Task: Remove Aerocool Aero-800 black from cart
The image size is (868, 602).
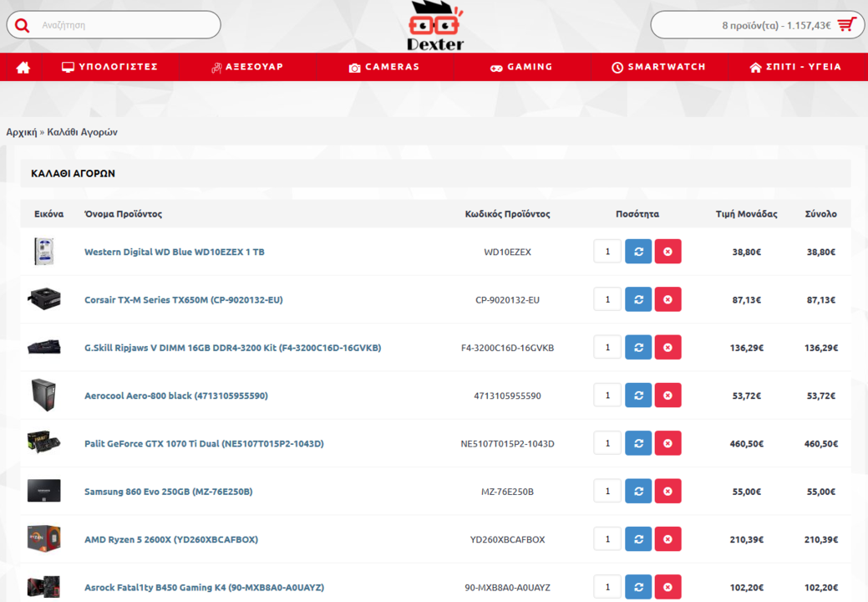Action: coord(667,395)
